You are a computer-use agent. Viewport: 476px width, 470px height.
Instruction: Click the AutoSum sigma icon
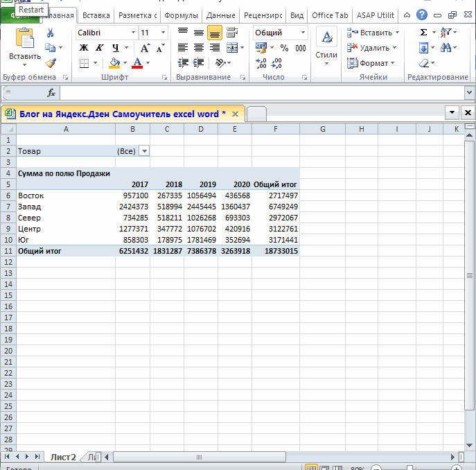coord(424,32)
